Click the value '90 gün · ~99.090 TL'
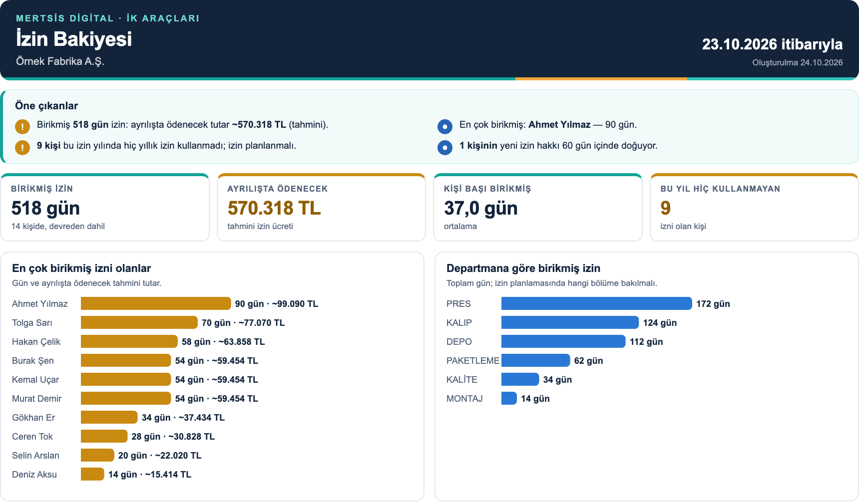The width and height of the screenshot is (859, 504). point(277,304)
